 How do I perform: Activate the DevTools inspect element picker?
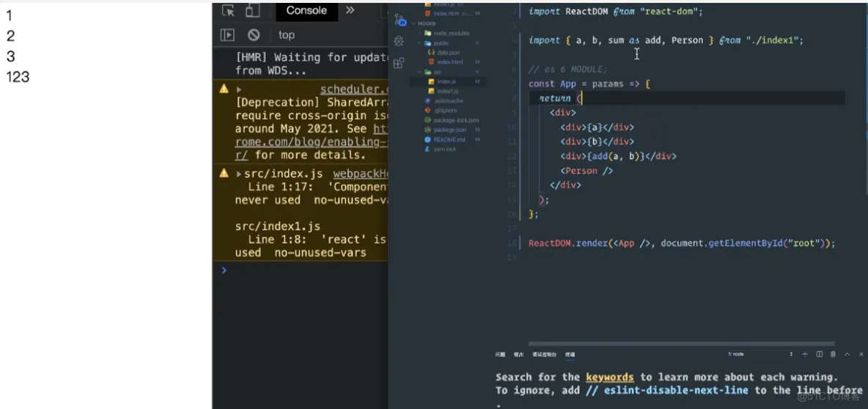coord(228,10)
